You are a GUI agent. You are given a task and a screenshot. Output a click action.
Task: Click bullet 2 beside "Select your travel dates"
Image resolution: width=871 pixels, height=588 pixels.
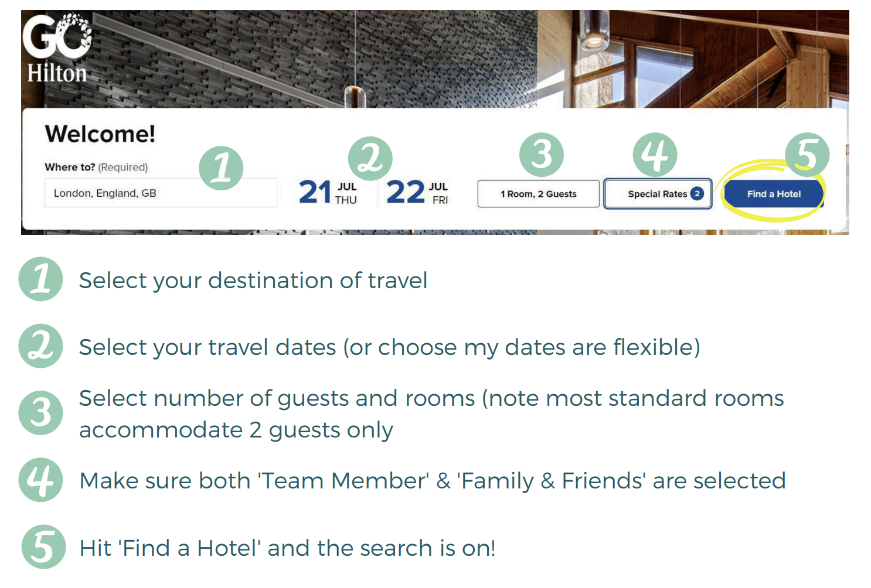click(40, 346)
